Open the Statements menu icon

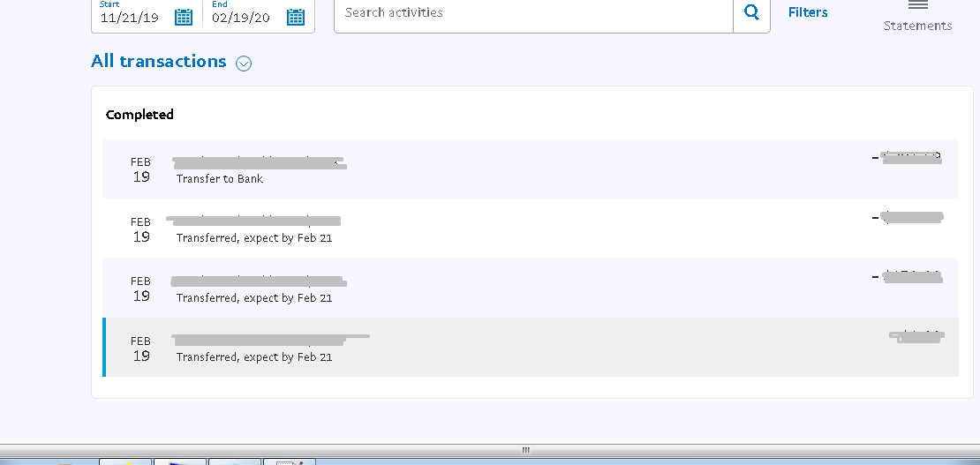coord(917,5)
